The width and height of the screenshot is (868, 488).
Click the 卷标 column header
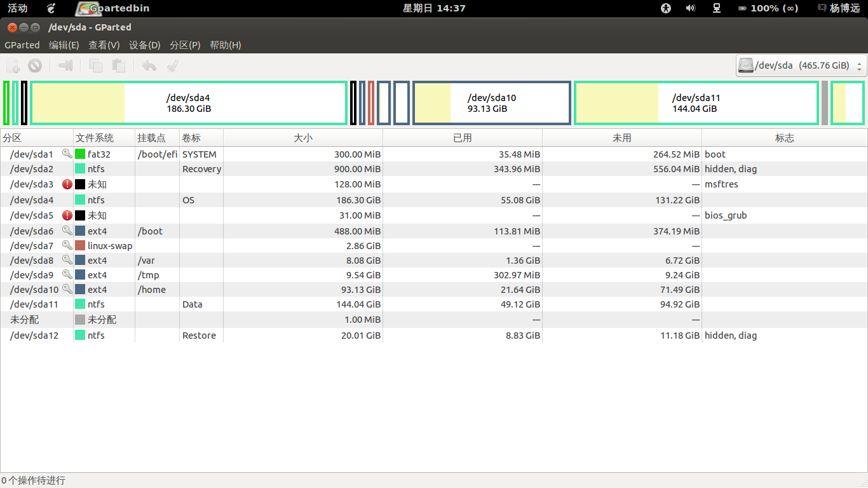pos(201,138)
